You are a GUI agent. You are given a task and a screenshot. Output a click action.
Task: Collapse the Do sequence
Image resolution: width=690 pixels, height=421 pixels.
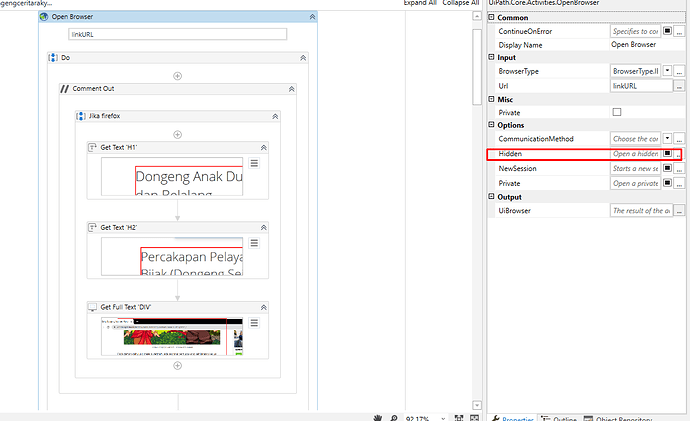tap(303, 58)
